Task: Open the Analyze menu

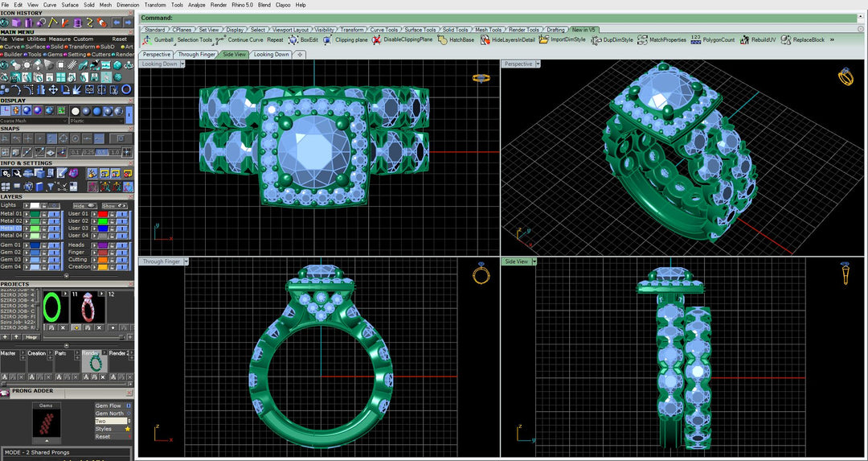Action: tap(197, 5)
